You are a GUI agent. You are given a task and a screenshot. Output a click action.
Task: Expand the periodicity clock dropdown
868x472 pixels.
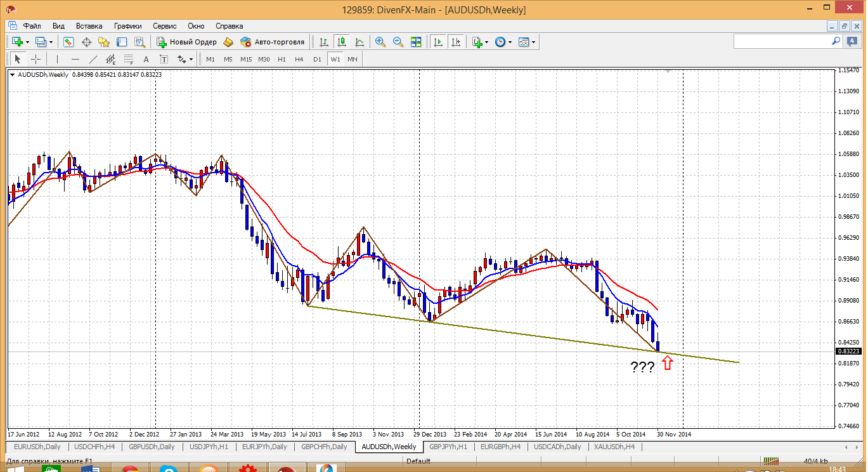(510, 42)
